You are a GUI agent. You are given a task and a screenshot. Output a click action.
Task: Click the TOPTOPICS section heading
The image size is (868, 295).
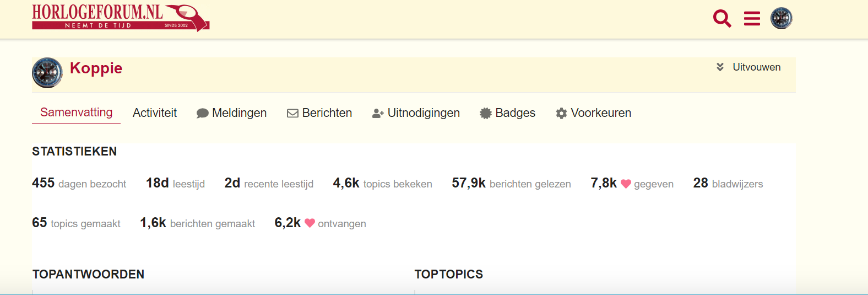point(449,275)
